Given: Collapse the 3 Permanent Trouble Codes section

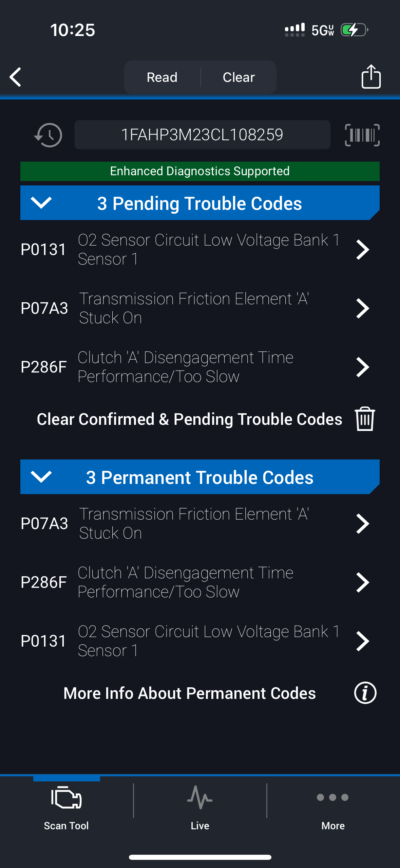Looking at the screenshot, I should [x=41, y=476].
